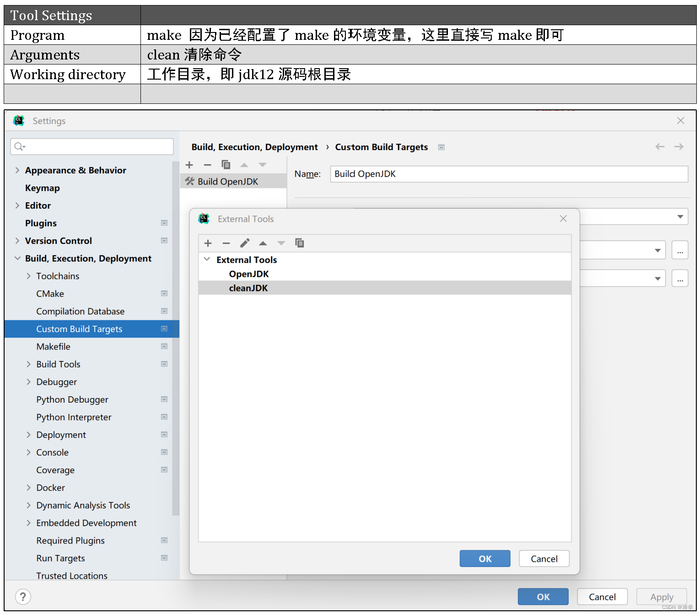This screenshot has width=700, height=614.
Task: Click project-level icon beside Custom Build Targets breadcrumb
Action: point(441,147)
